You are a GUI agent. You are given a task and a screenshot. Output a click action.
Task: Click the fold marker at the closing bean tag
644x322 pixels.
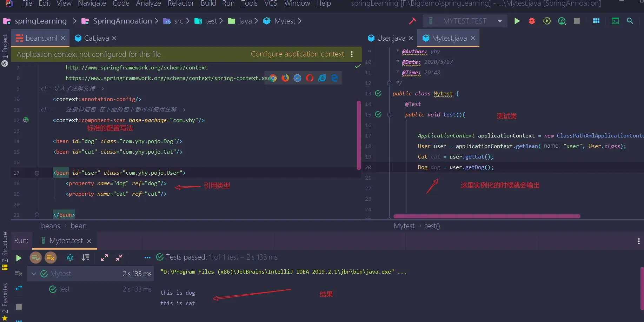[x=37, y=215]
